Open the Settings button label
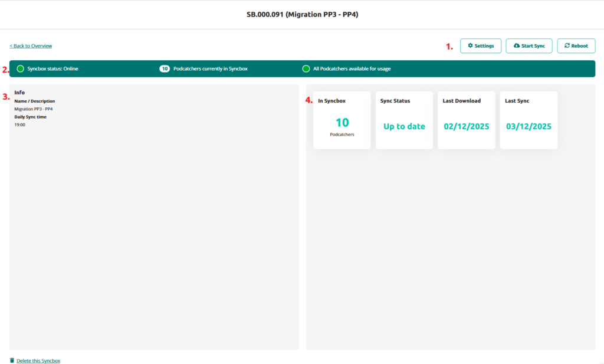604x364 pixels. pos(484,46)
